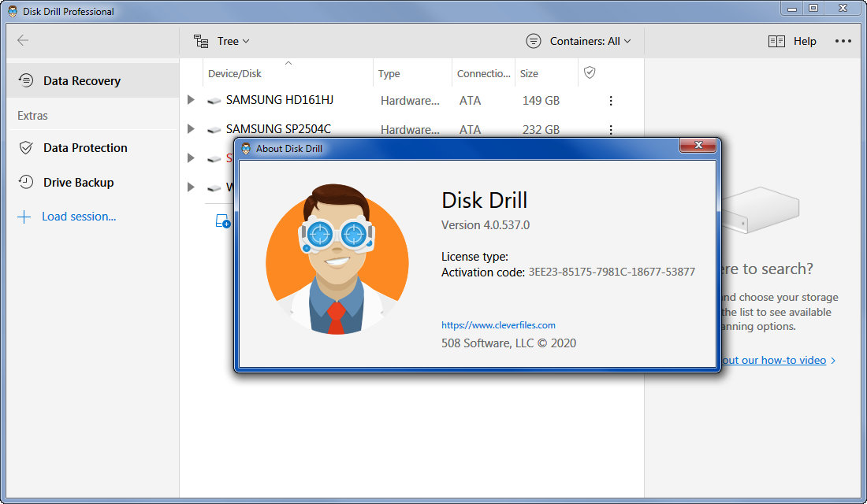This screenshot has width=867, height=504.
Task: Open the options menu for SAMSUNG HD161HJ
Action: tap(610, 101)
